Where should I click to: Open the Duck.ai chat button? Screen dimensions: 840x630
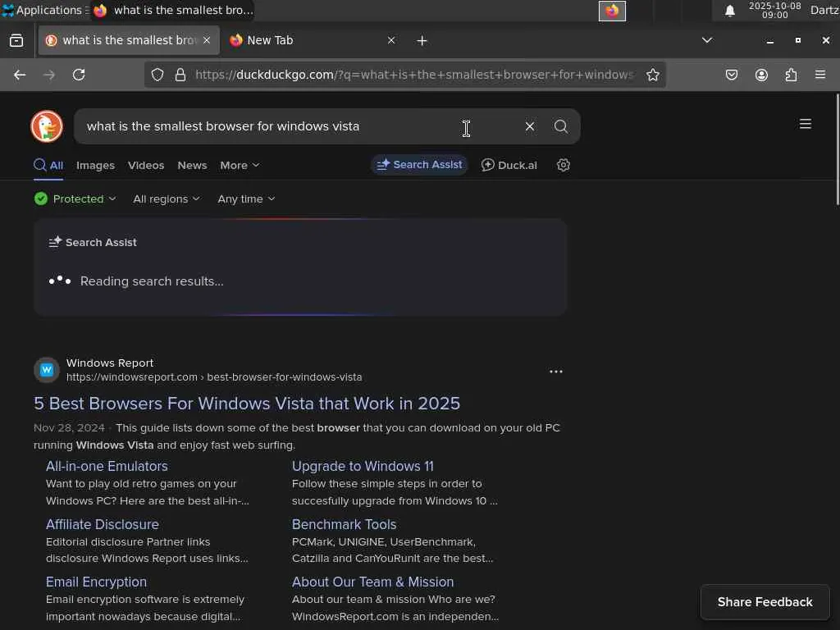point(509,165)
